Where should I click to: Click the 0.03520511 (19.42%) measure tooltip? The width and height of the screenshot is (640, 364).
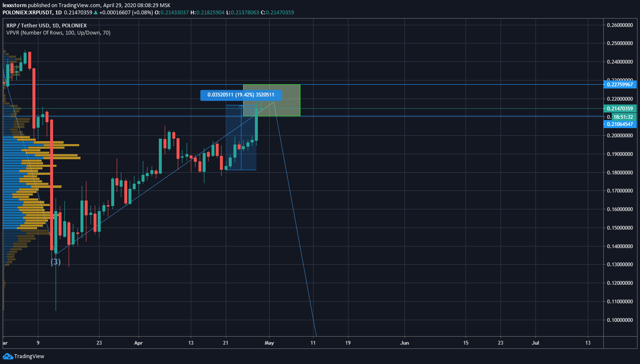[241, 95]
